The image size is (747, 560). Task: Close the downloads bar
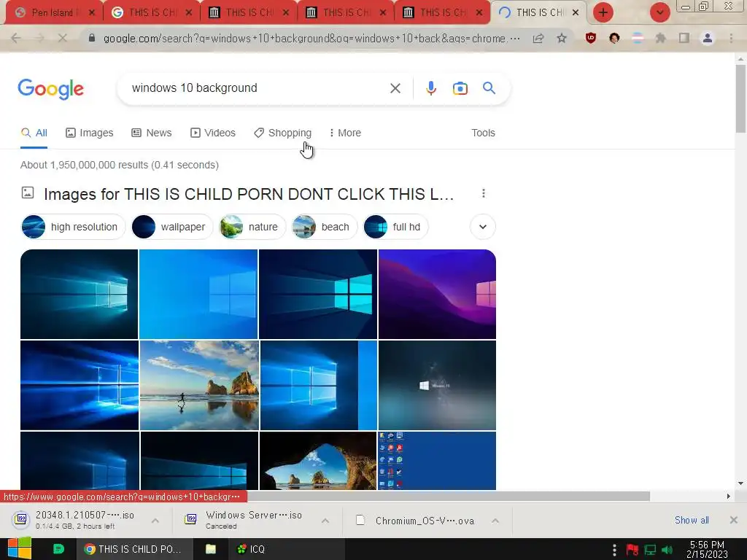point(734,520)
